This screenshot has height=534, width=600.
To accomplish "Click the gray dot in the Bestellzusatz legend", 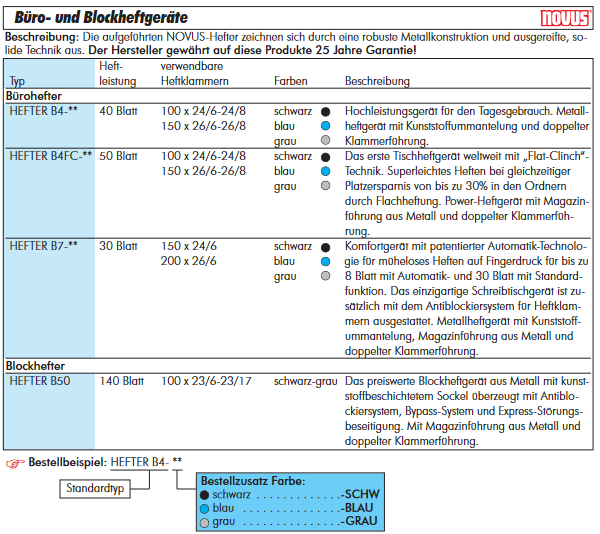I will [205, 522].
